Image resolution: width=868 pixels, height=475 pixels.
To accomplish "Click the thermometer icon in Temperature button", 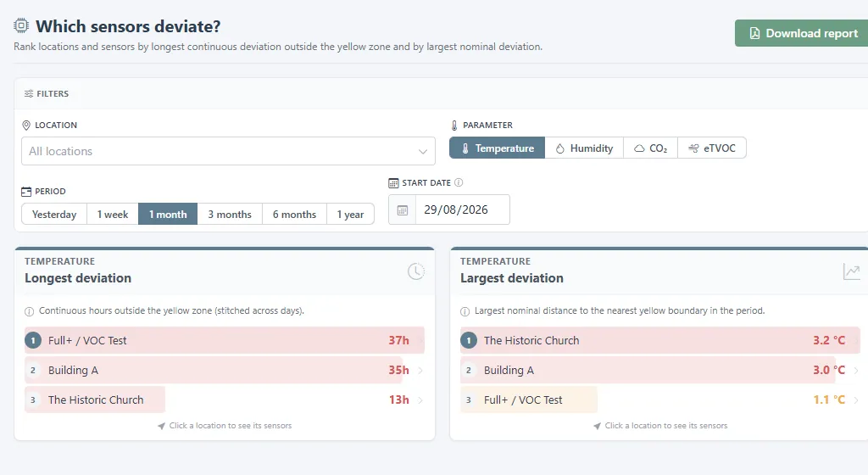I will pyautogui.click(x=465, y=148).
